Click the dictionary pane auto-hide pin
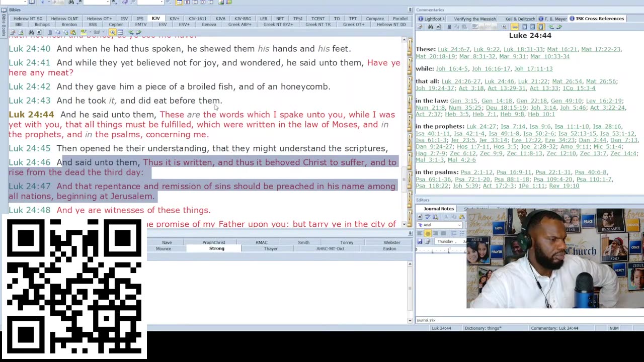The height and width of the screenshot is (362, 644). pos(411,233)
